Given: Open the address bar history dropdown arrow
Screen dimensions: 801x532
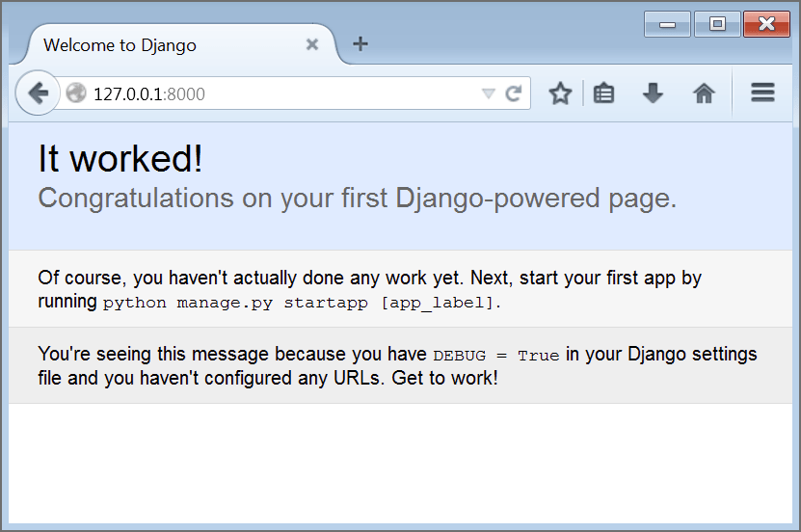Looking at the screenshot, I should click(x=488, y=93).
